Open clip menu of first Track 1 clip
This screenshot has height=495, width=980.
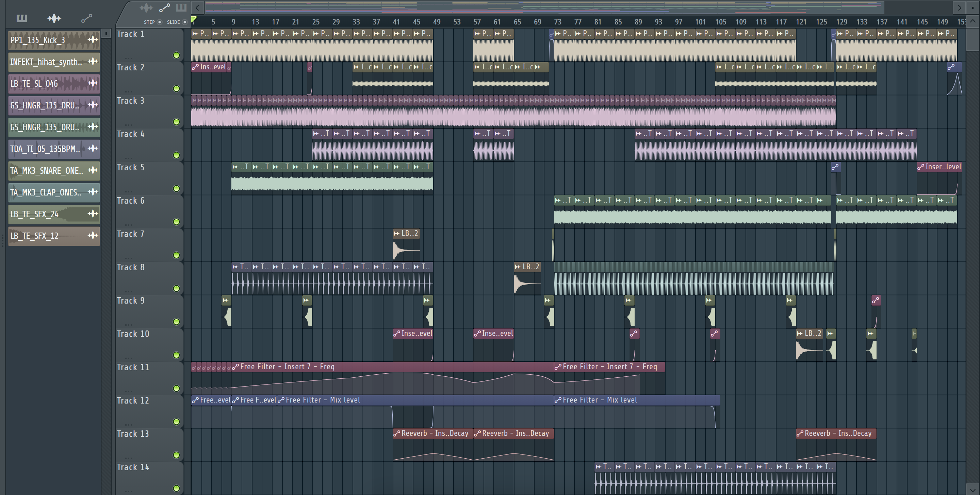pyautogui.click(x=195, y=33)
